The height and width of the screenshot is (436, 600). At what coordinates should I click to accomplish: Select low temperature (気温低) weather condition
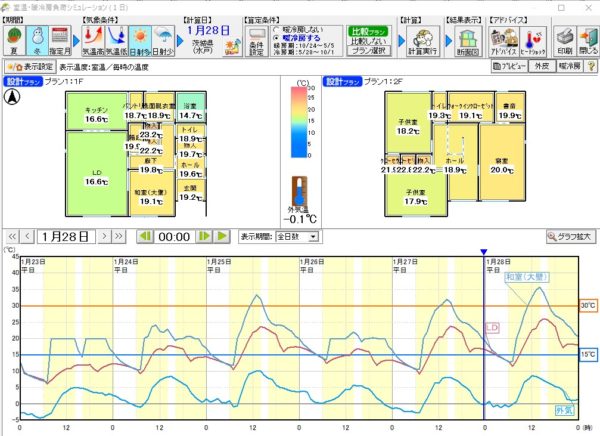click(x=116, y=41)
